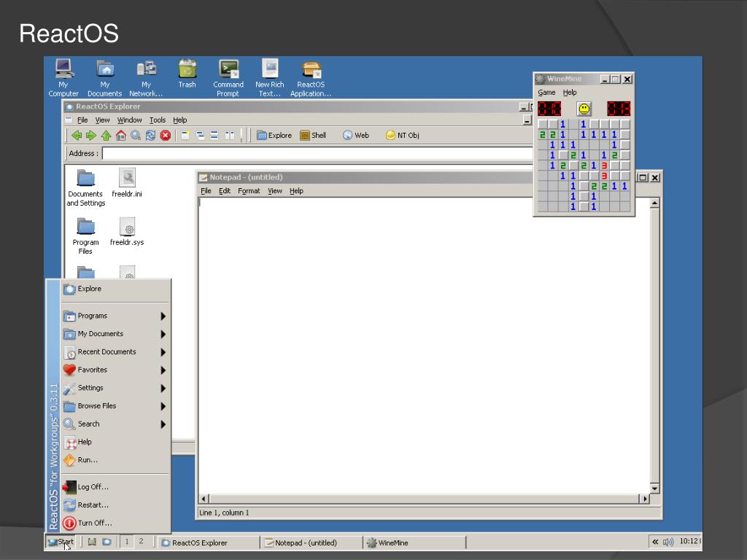747x560 pixels.
Task: Click the red Stop icon in Explorer toolbar
Action: tap(166, 136)
